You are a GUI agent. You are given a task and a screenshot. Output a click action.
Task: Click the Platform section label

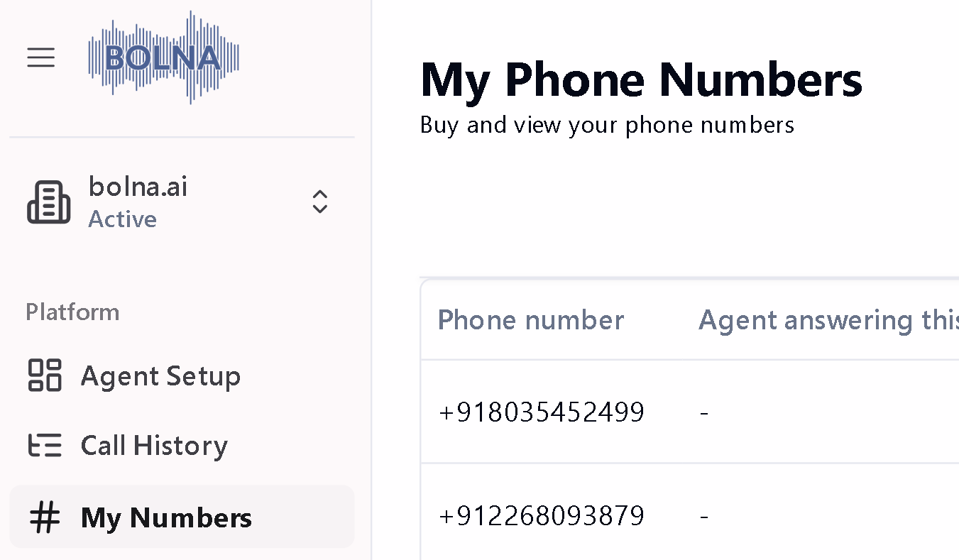pos(72,312)
